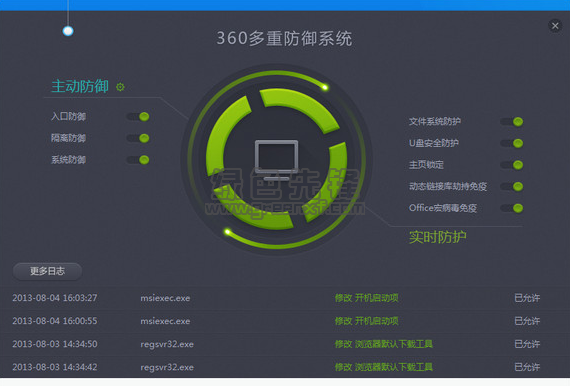Screen dimensions: 570x386
Task: Disable the 隔离防御 switch
Action: tap(138, 138)
